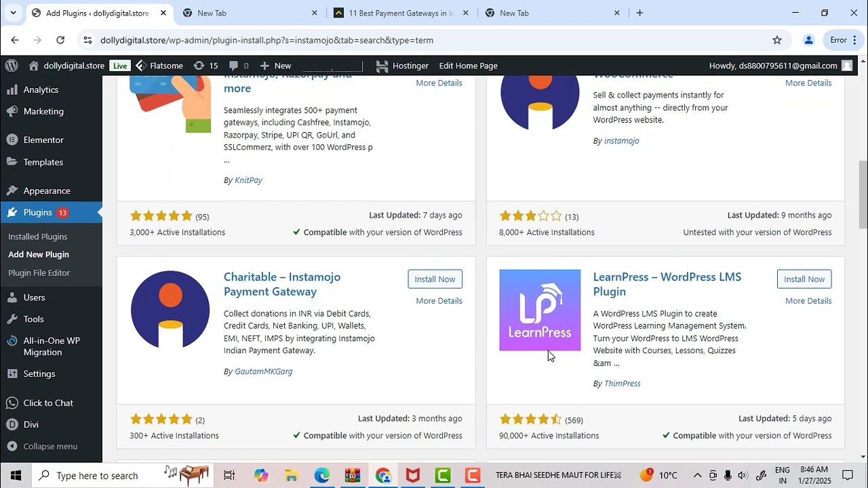Go to Installed Plugins submenu

(x=38, y=237)
